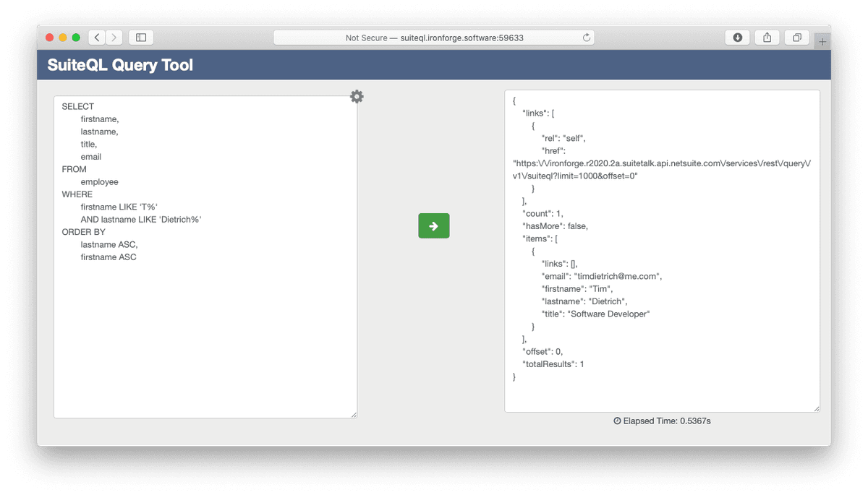Click the query editor resize handle
This screenshot has height=495, width=868.
354,413
